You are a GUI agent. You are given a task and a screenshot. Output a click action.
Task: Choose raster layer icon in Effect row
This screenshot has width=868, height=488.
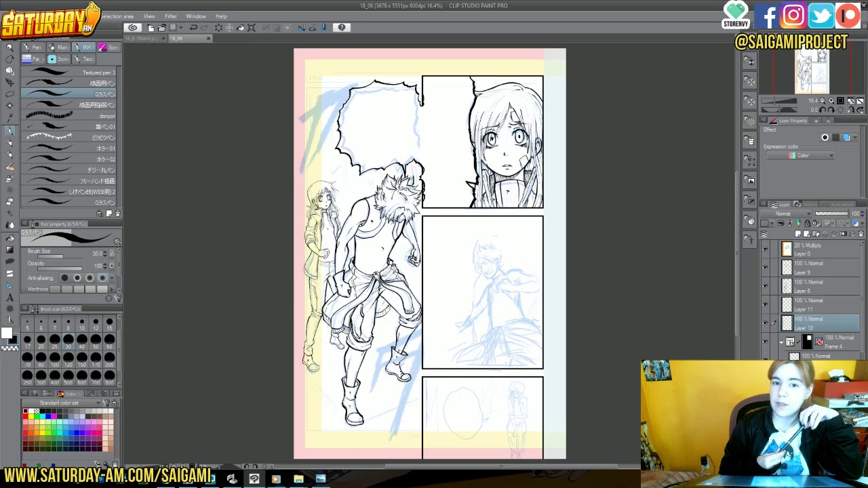pyautogui.click(x=835, y=138)
